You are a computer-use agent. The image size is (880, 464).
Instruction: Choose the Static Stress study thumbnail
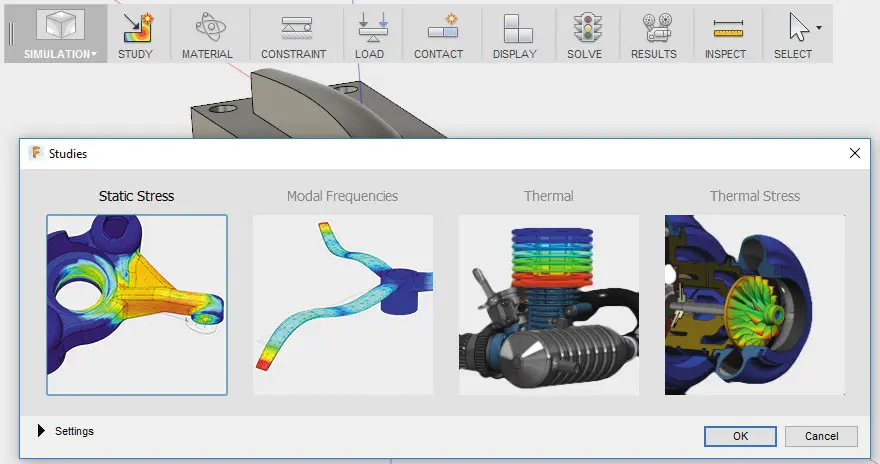coord(137,304)
